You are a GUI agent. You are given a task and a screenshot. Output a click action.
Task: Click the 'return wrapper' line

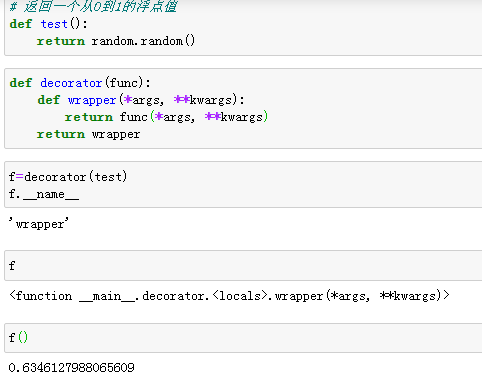[x=88, y=134]
